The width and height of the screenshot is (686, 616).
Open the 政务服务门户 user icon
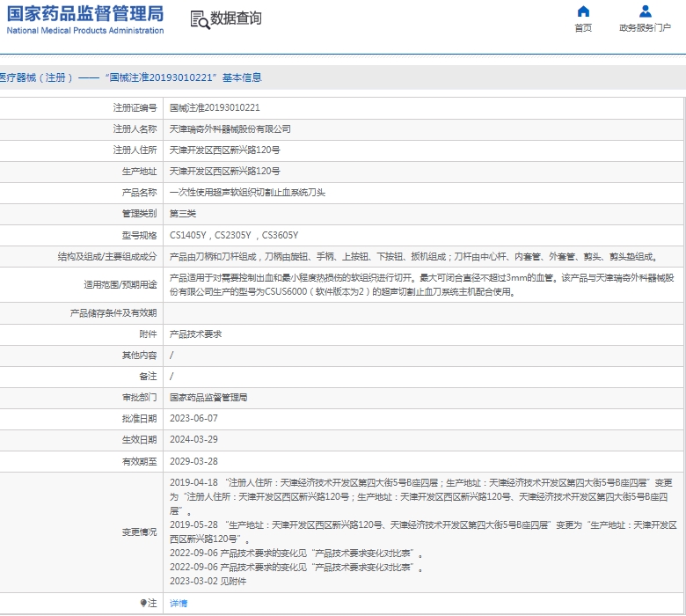[x=646, y=11]
